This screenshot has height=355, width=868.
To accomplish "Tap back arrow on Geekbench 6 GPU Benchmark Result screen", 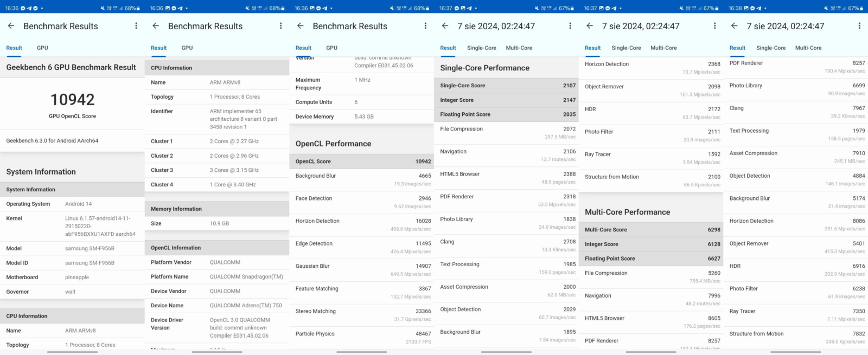I will click(11, 26).
